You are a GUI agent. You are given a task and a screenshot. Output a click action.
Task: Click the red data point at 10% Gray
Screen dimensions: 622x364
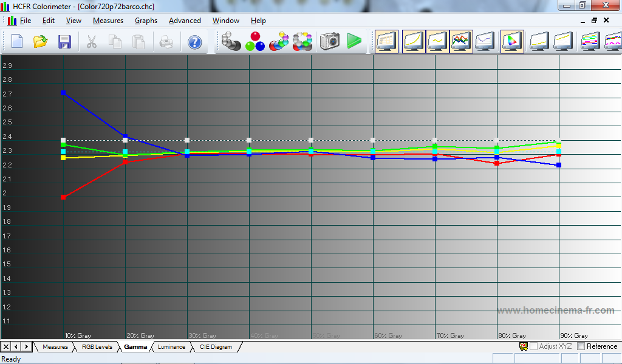63,197
